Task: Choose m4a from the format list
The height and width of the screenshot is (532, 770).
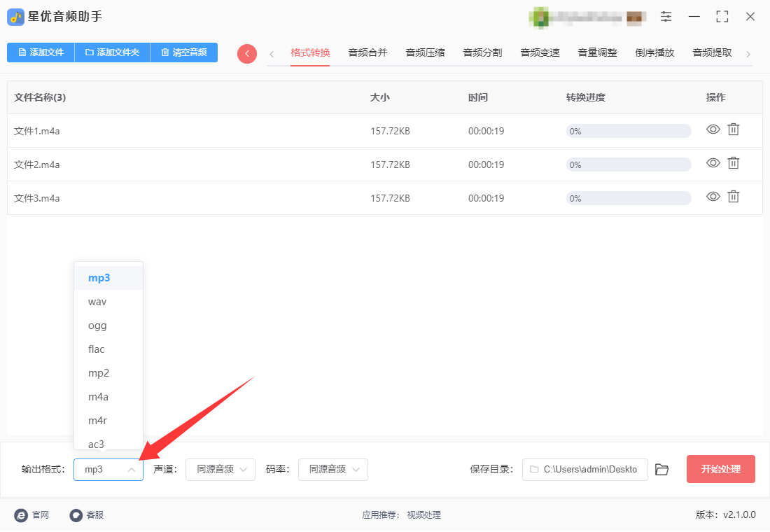Action: (108, 397)
